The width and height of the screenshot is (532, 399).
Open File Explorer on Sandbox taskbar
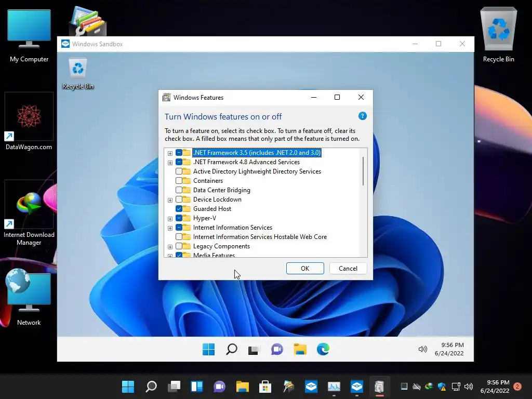(300, 349)
